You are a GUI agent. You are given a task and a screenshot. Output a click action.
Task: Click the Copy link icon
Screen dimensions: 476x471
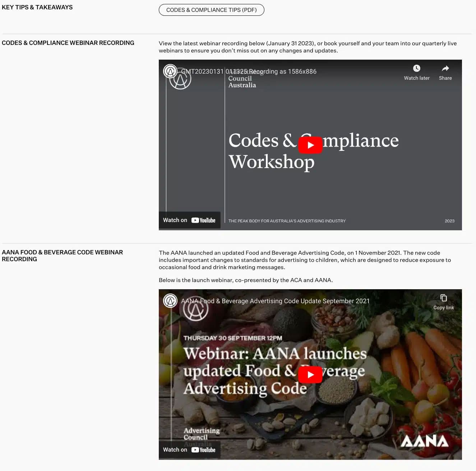tap(444, 298)
